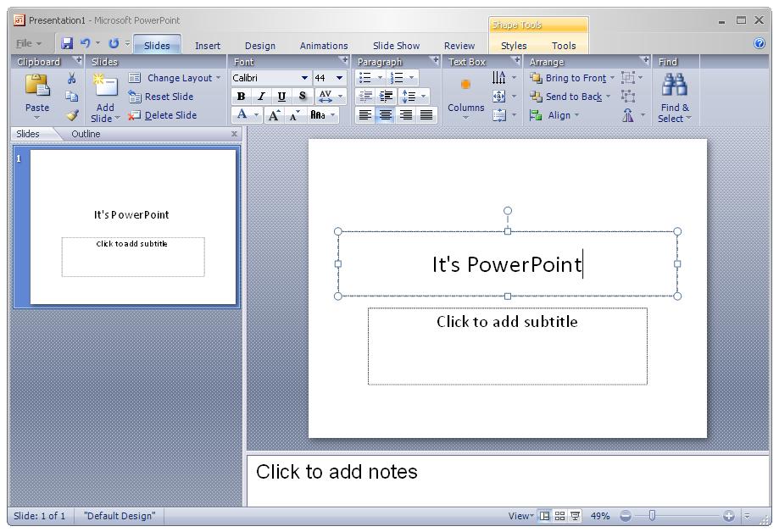The image size is (779, 532).
Task: Toggle Italic formatting
Action: pyautogui.click(x=261, y=96)
